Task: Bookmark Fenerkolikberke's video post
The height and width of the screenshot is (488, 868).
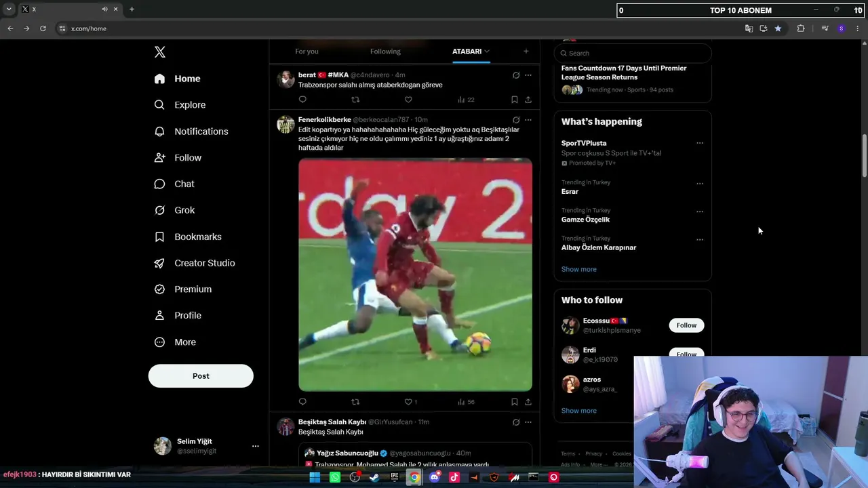Action: pos(515,402)
